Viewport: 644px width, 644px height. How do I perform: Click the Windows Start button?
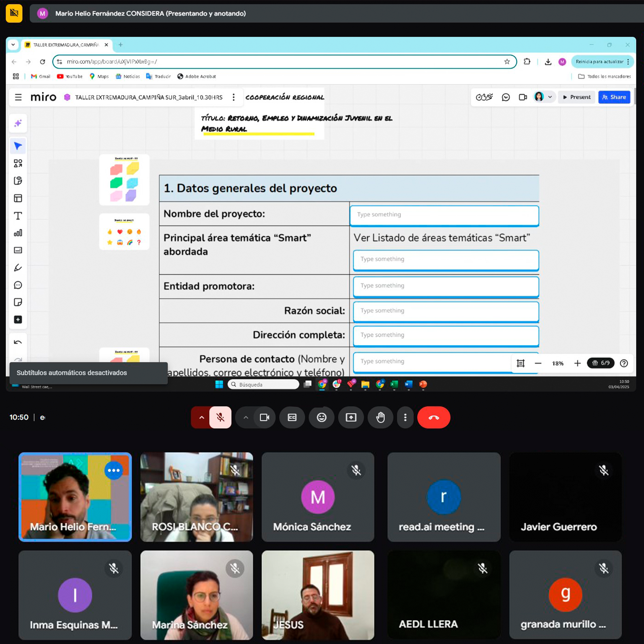[x=219, y=384]
